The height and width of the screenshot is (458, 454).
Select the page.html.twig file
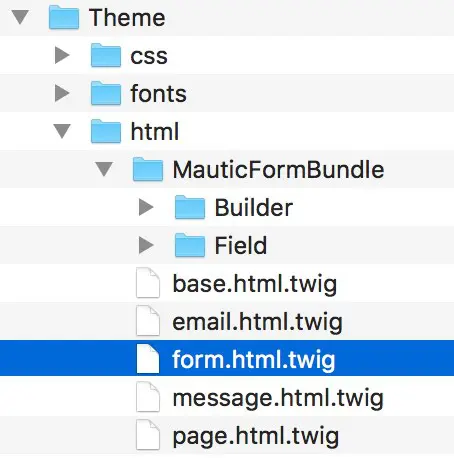click(x=227, y=435)
